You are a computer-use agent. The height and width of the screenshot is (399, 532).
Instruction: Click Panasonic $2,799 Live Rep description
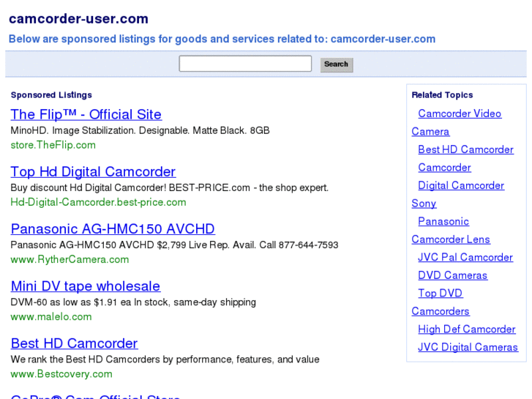[x=174, y=245]
